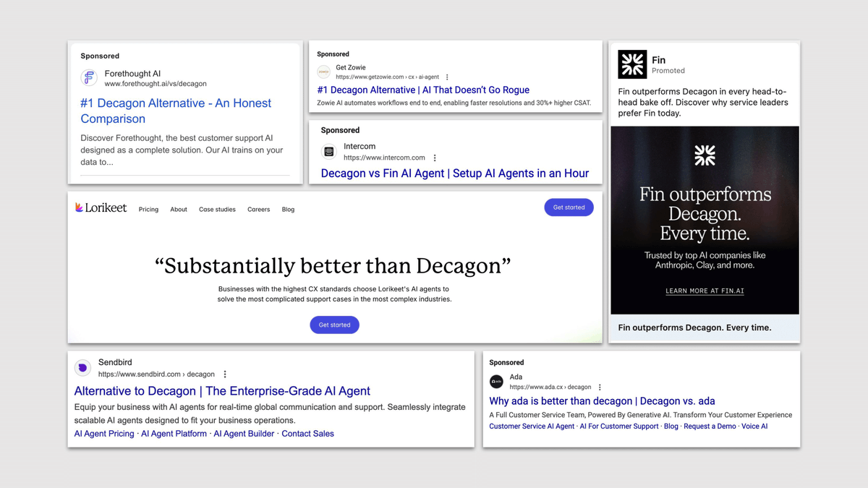
Task: Open Sendbird Contact Sales sitelink
Action: pyautogui.click(x=307, y=434)
